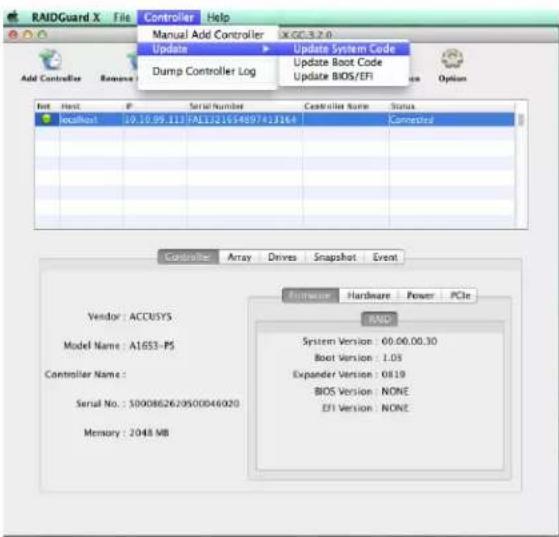Select the Firmware sub-tab
The width and height of the screenshot is (559, 537).
coord(311,295)
